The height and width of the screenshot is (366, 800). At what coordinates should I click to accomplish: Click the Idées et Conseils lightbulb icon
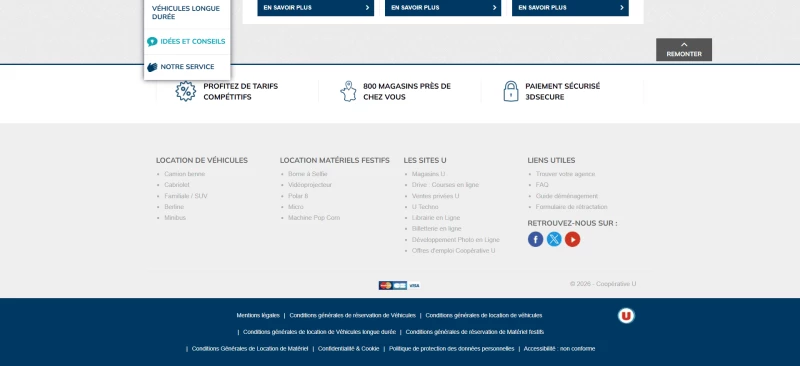(152, 42)
